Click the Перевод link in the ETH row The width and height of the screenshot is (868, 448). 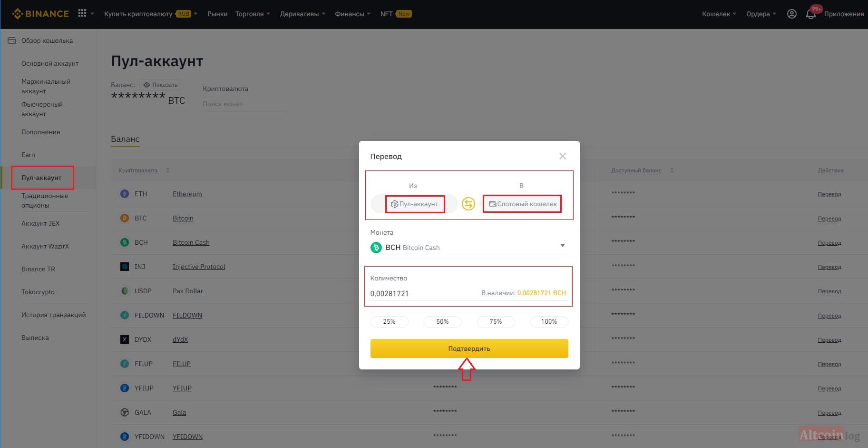[x=829, y=194]
